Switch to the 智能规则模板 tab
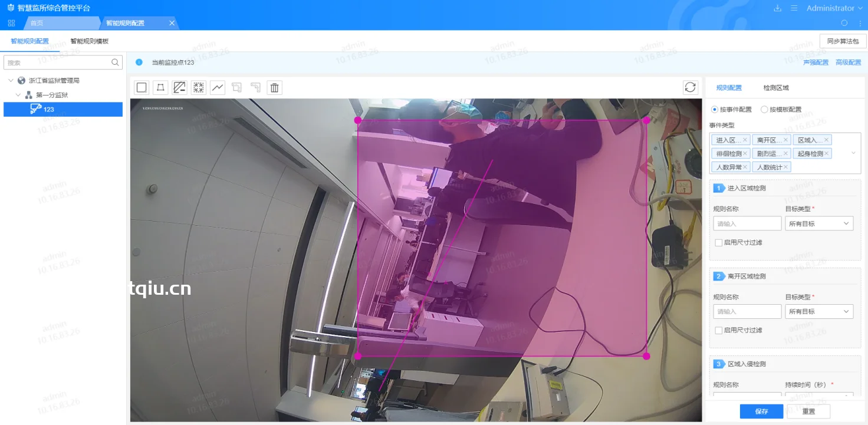Viewport: 868px width, 425px height. tap(89, 41)
